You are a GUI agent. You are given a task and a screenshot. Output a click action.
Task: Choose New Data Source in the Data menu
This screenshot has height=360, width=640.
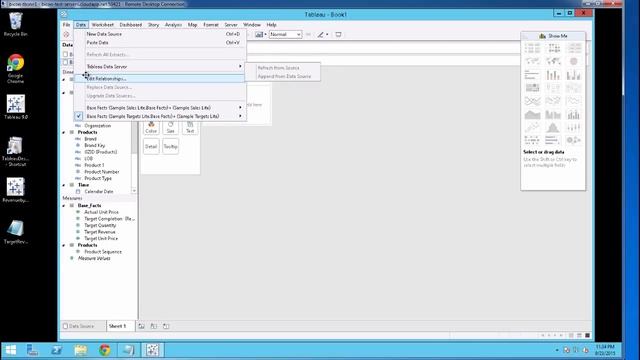coord(160,34)
